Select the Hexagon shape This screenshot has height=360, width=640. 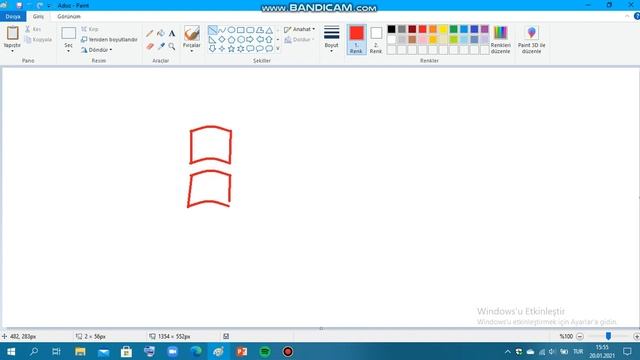point(240,40)
